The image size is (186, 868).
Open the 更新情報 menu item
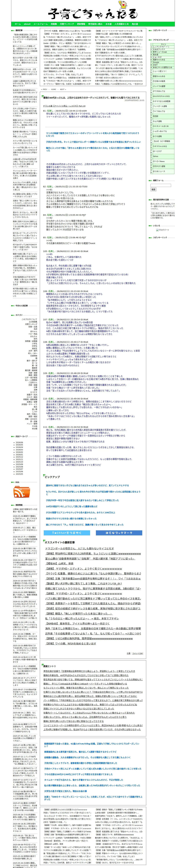point(81,24)
